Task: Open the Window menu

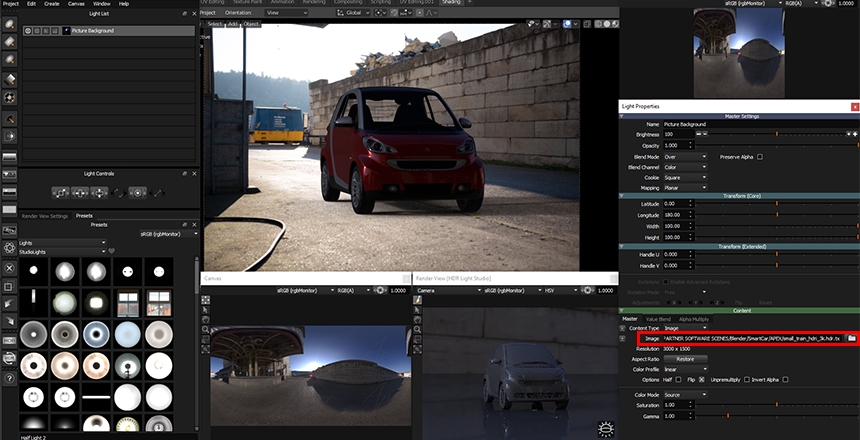Action: tap(101, 3)
